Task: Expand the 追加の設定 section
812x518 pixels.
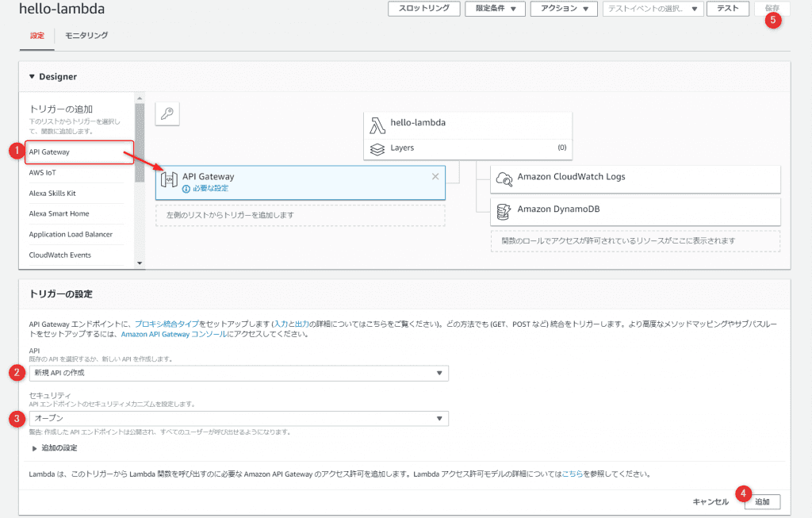Action: tap(34, 448)
